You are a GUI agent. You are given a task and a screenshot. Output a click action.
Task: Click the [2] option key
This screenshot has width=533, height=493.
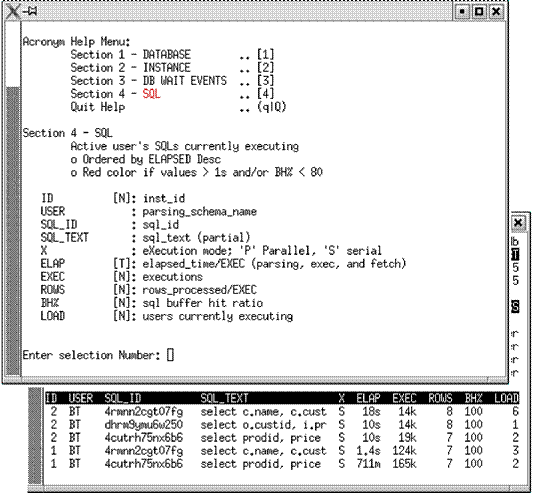pos(265,68)
